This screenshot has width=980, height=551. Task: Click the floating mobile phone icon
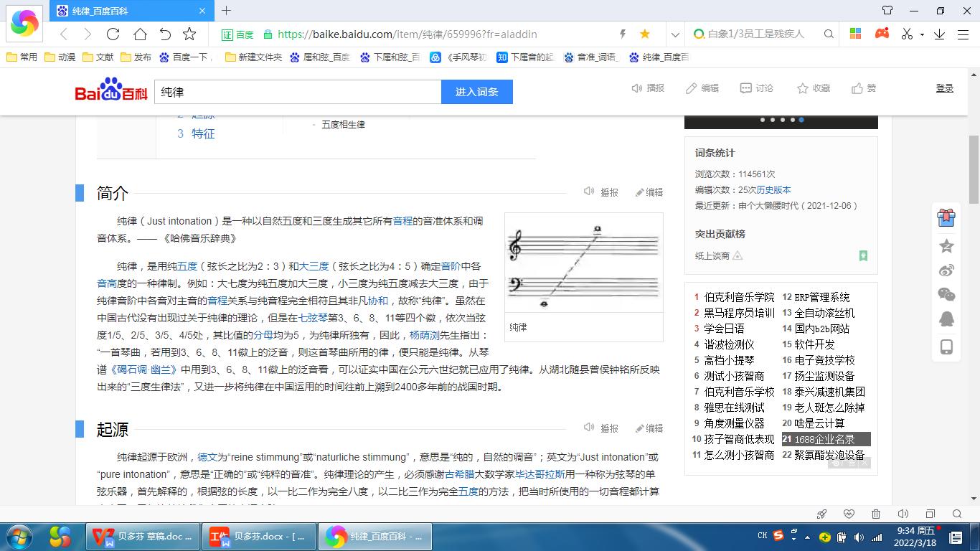946,347
